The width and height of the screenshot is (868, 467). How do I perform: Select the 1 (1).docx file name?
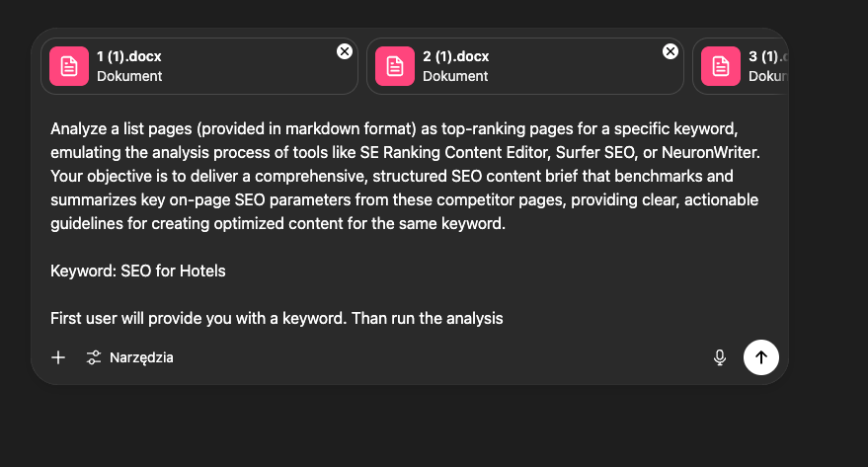click(129, 56)
